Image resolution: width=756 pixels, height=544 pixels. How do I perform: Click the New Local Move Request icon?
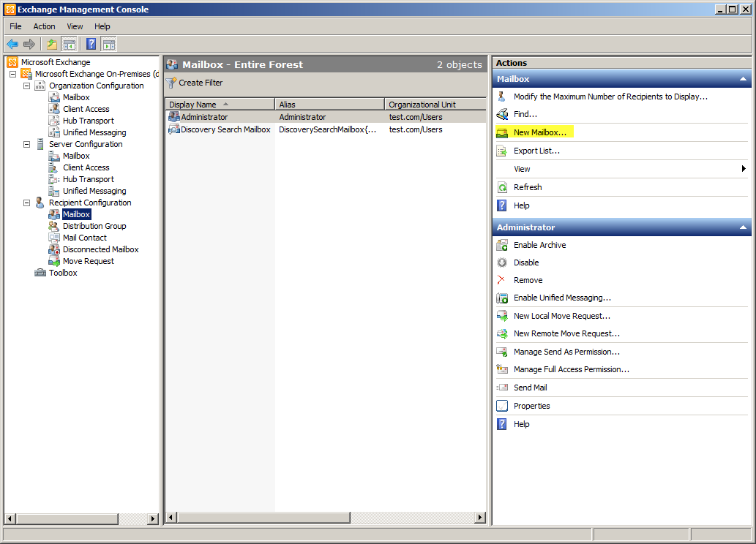click(502, 316)
